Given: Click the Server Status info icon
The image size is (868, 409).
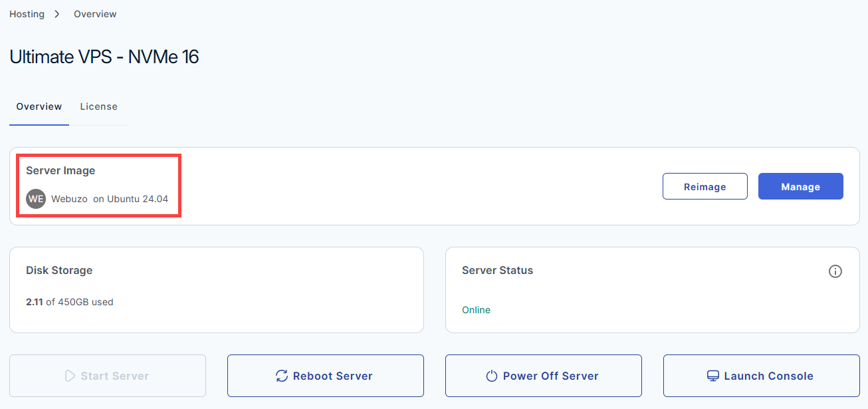Looking at the screenshot, I should point(835,271).
